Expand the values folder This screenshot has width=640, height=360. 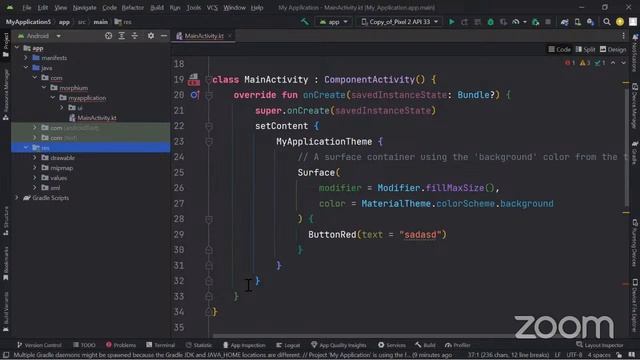(x=35, y=178)
